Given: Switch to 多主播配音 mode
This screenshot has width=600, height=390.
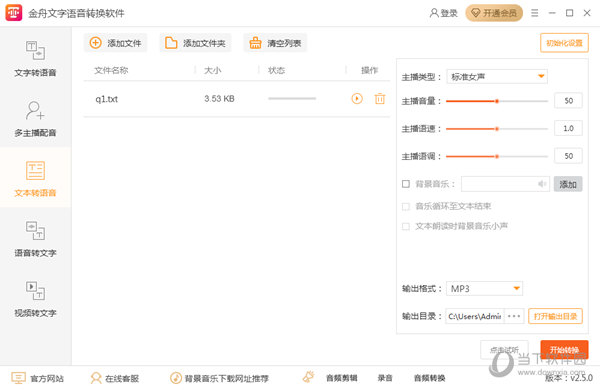Looking at the screenshot, I should (x=35, y=119).
